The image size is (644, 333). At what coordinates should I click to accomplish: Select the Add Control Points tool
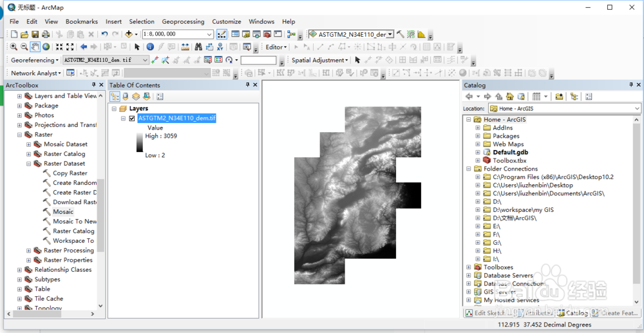click(155, 60)
